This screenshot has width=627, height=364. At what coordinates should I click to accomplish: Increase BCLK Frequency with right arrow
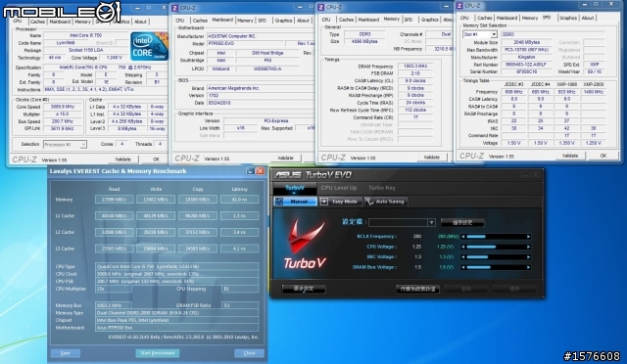click(529, 237)
